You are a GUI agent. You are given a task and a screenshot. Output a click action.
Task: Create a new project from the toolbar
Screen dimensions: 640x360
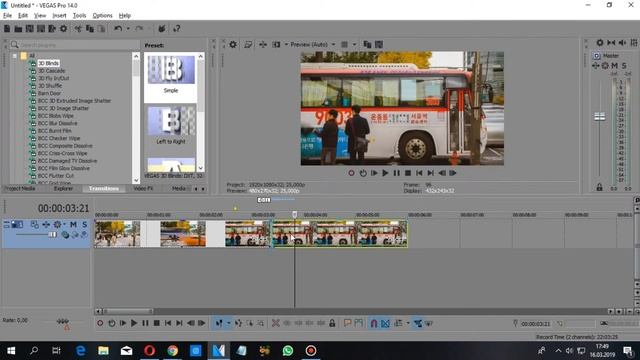(x=7, y=29)
